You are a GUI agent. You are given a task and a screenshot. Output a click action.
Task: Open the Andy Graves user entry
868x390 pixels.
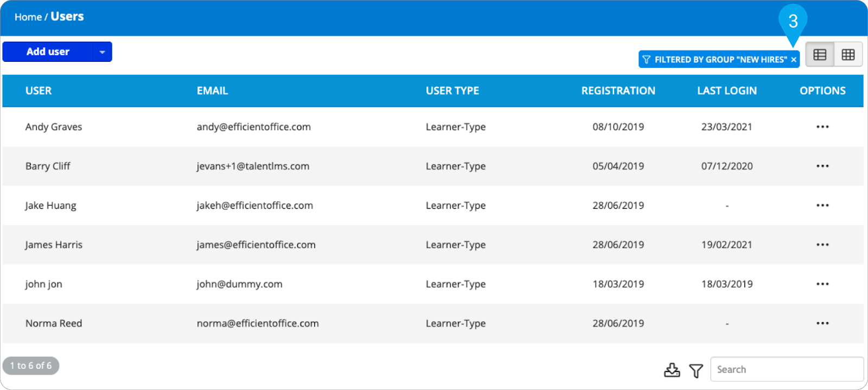54,127
